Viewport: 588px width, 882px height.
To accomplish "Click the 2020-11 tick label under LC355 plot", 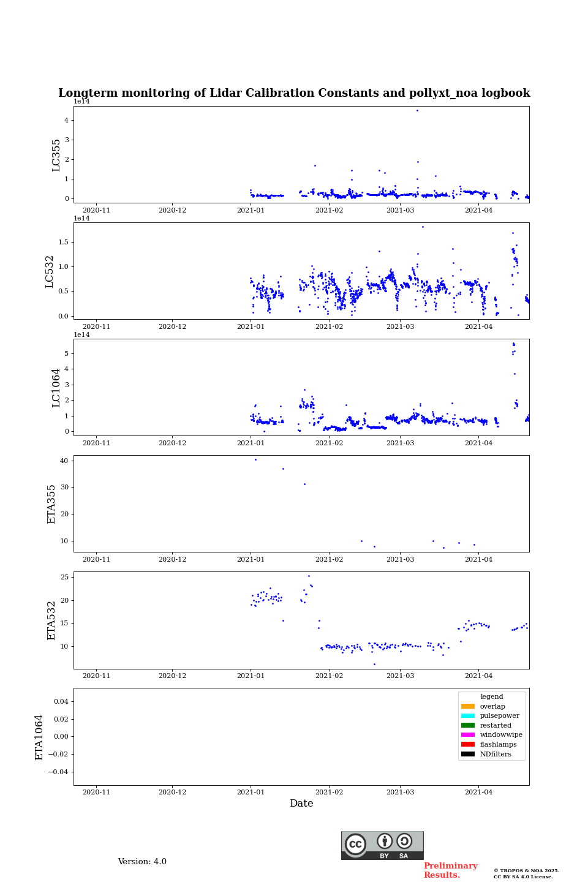I will pyautogui.click(x=96, y=210).
